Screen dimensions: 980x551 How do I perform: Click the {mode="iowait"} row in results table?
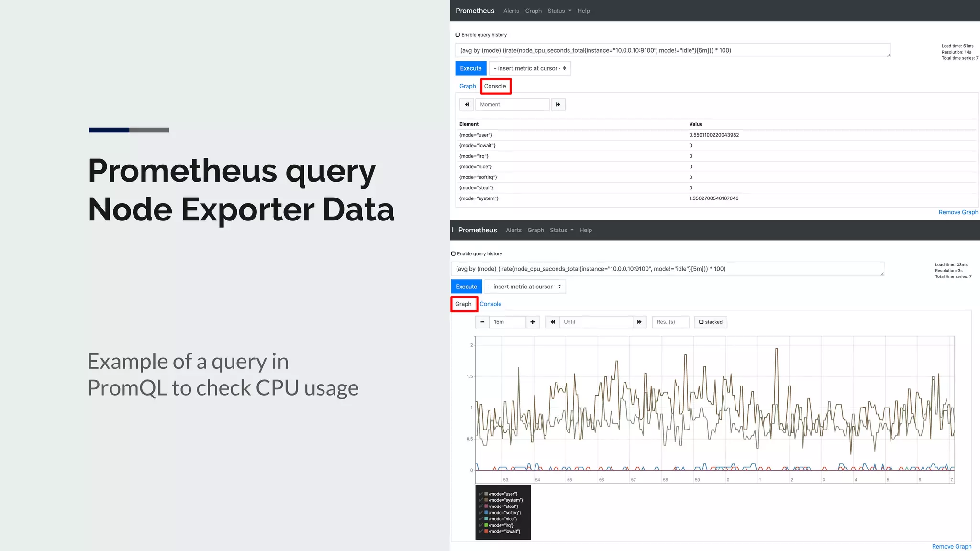pyautogui.click(x=716, y=145)
